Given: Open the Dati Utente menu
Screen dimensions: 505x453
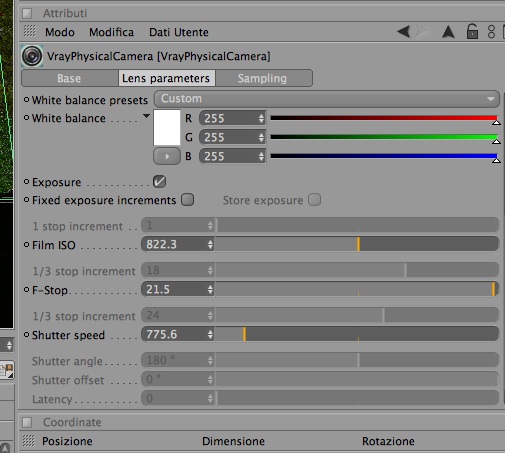Looking at the screenshot, I should 179,32.
